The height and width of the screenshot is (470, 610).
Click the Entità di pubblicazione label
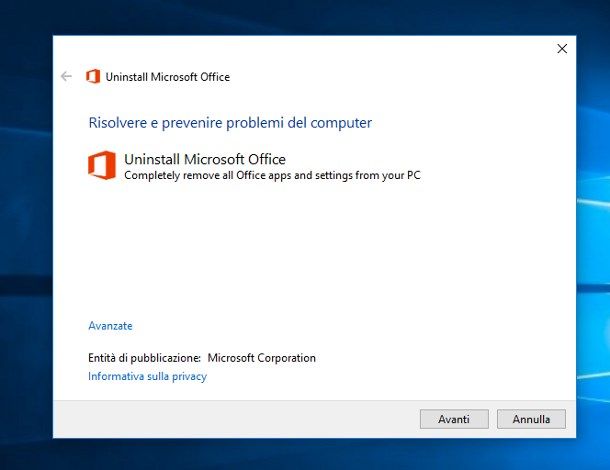[144, 358]
